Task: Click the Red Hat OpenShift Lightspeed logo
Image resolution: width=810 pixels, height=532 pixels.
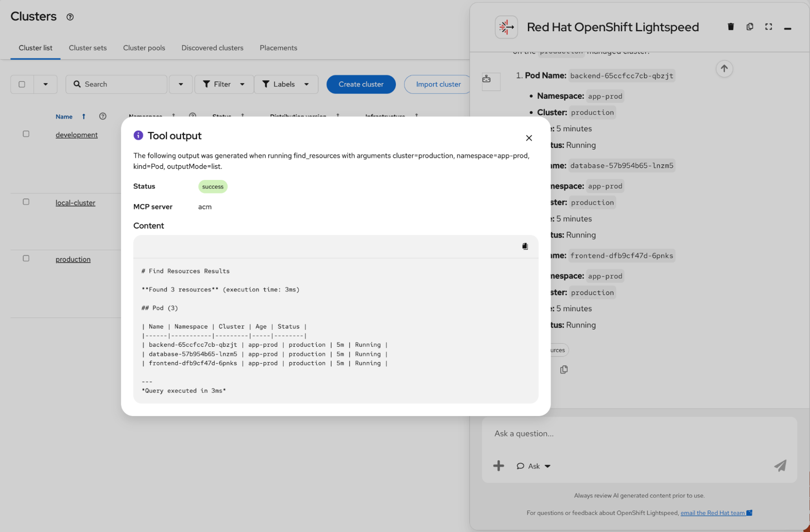Action: tap(506, 27)
